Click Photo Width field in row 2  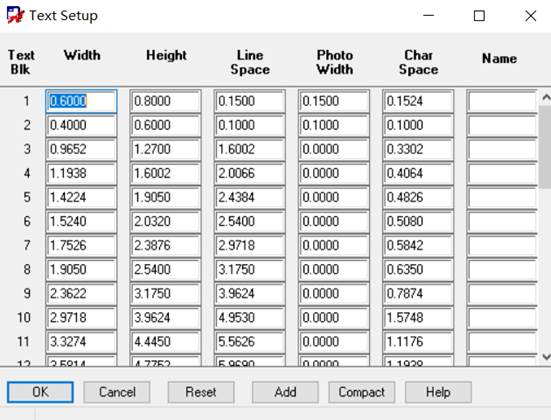pos(334,125)
